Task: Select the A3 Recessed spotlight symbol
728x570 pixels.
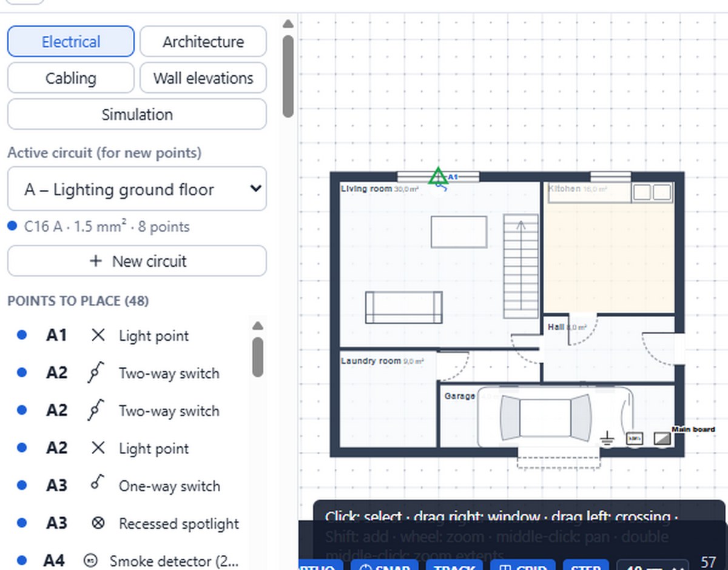Action: pos(98,523)
